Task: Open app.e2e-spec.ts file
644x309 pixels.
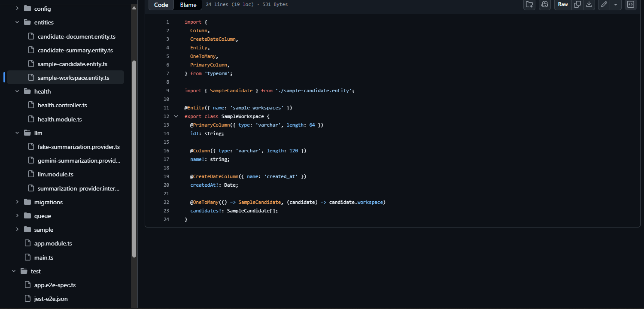Action: pos(55,285)
